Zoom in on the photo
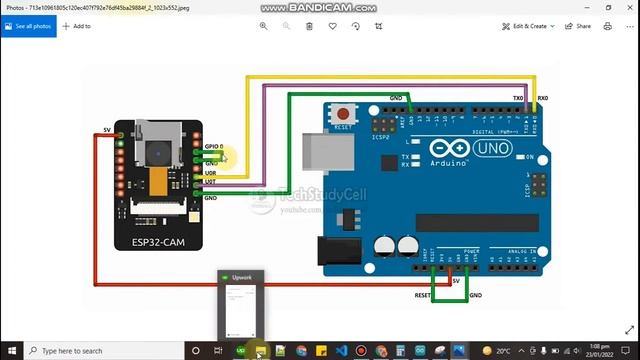Image resolution: width=640 pixels, height=360 pixels. [x=264, y=26]
